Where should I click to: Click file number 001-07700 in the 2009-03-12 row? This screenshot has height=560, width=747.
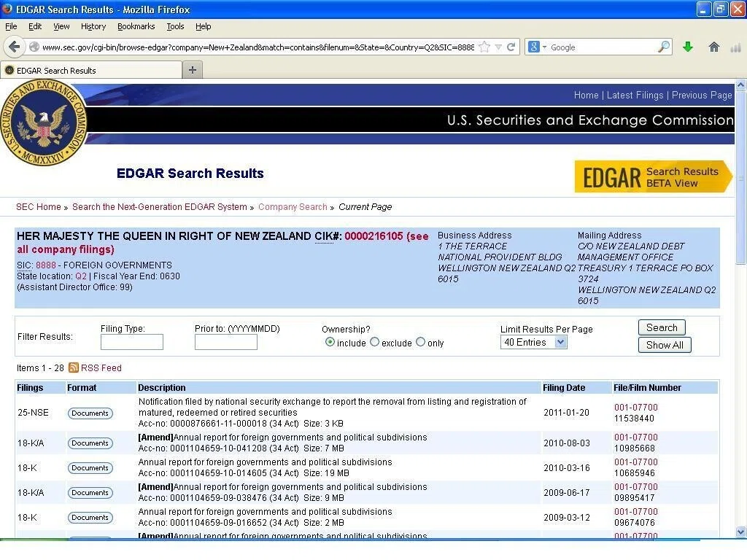pos(635,511)
